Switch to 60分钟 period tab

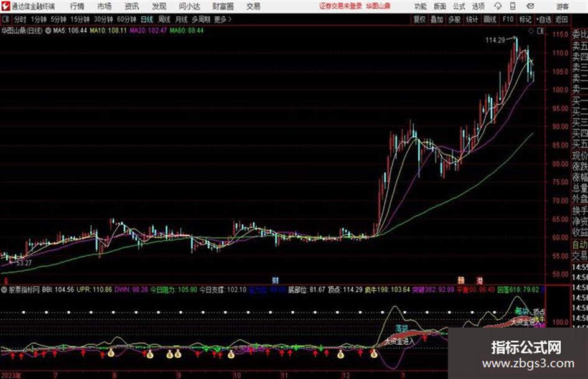(x=126, y=19)
